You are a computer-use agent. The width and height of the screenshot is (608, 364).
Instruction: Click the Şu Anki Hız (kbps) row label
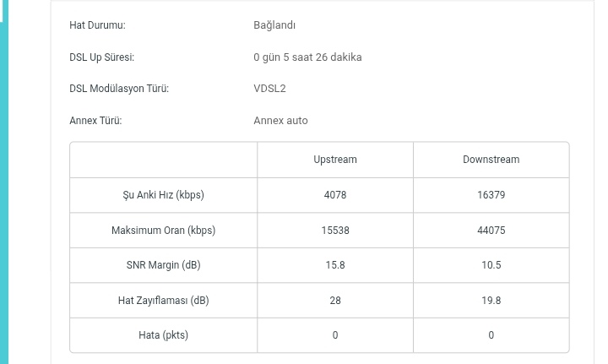pyautogui.click(x=163, y=195)
